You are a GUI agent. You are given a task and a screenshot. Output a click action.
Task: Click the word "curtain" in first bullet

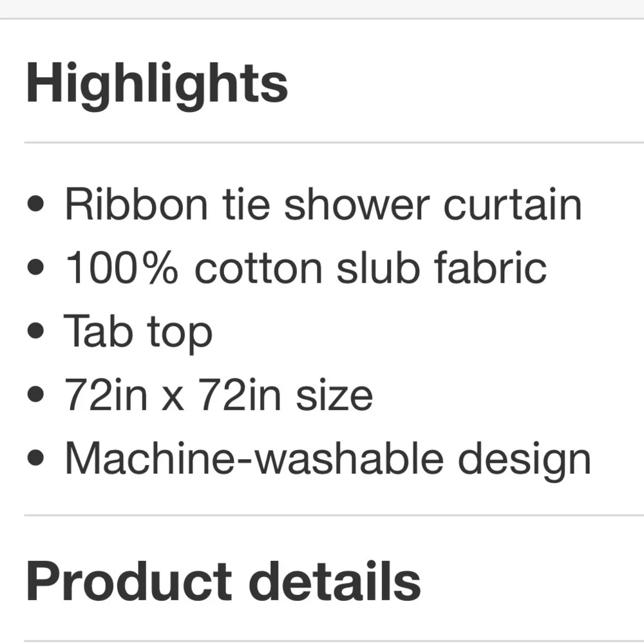pyautogui.click(x=513, y=204)
